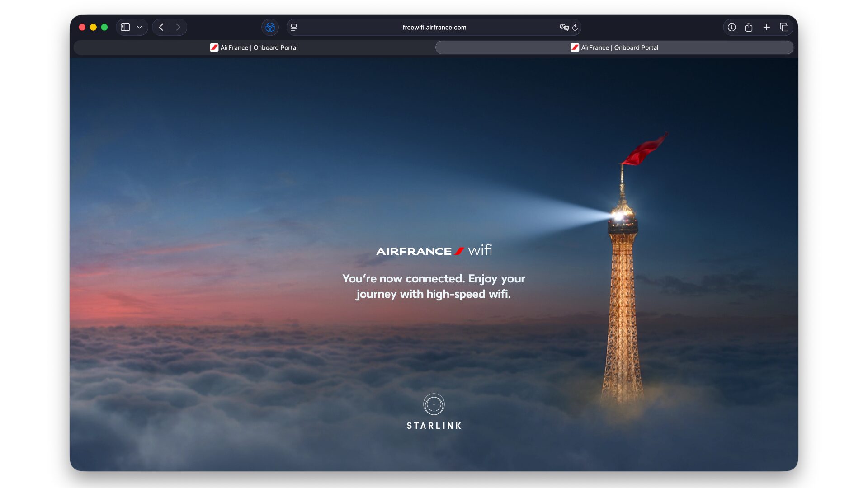Viewport: 868px width, 488px height.
Task: Open a new tab with plus
Action: 767,27
